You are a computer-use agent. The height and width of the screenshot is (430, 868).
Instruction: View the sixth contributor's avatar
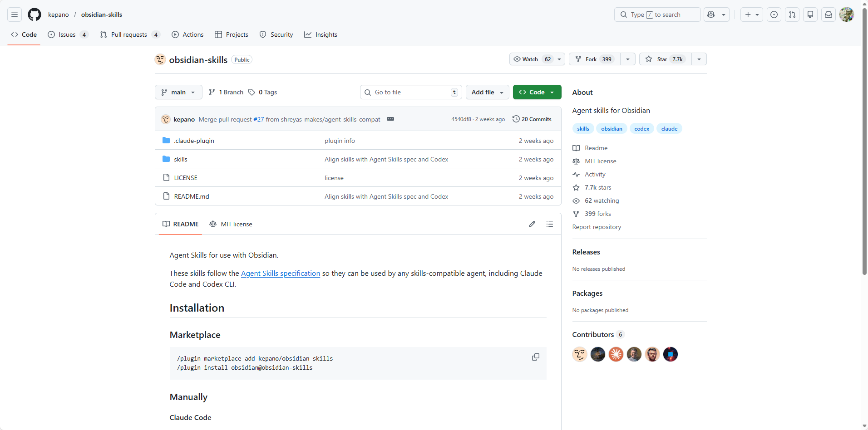pos(671,354)
